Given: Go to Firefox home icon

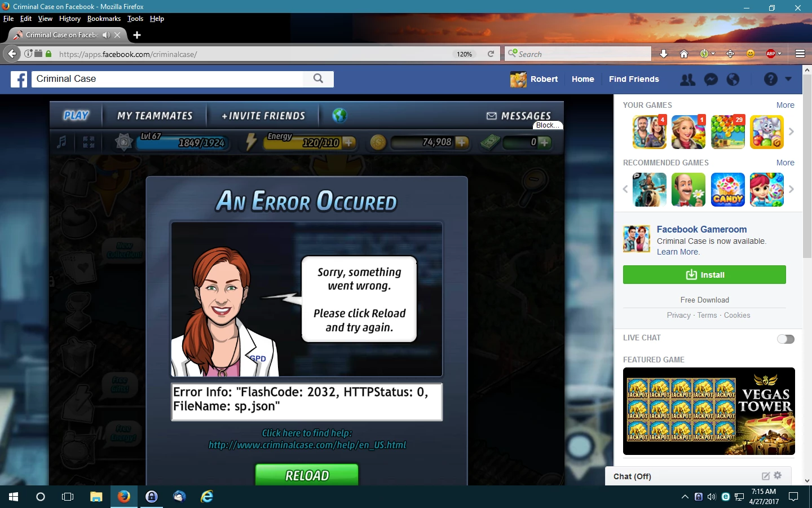Looking at the screenshot, I should (x=684, y=54).
